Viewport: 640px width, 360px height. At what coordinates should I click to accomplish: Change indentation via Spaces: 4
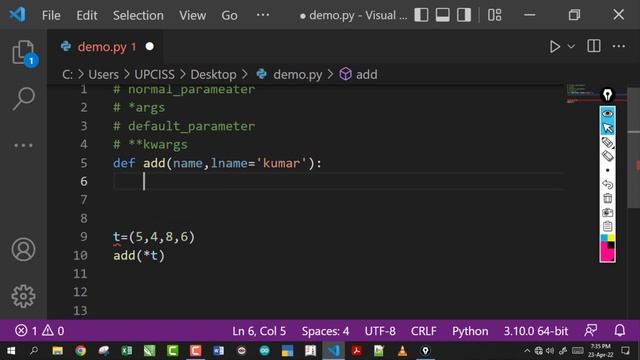pos(325,331)
